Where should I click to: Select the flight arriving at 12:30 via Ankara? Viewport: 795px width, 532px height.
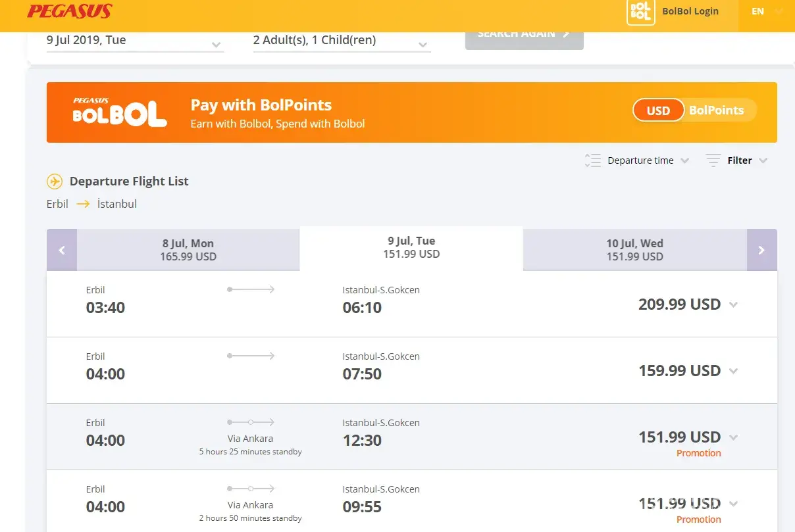tap(411, 437)
